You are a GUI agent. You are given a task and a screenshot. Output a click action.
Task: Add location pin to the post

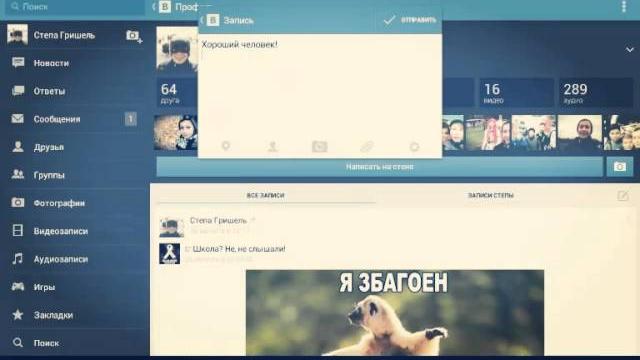[226, 146]
